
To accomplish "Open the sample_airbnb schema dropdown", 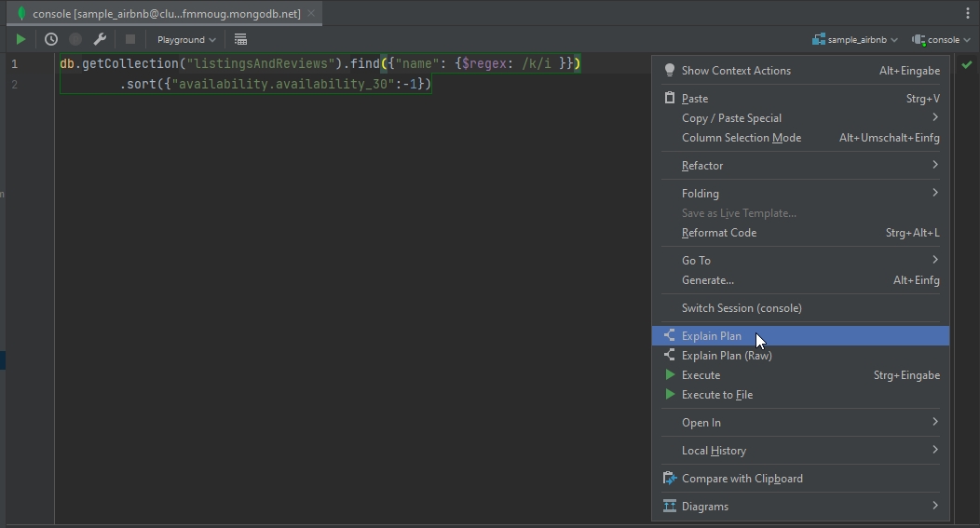I will tap(855, 40).
